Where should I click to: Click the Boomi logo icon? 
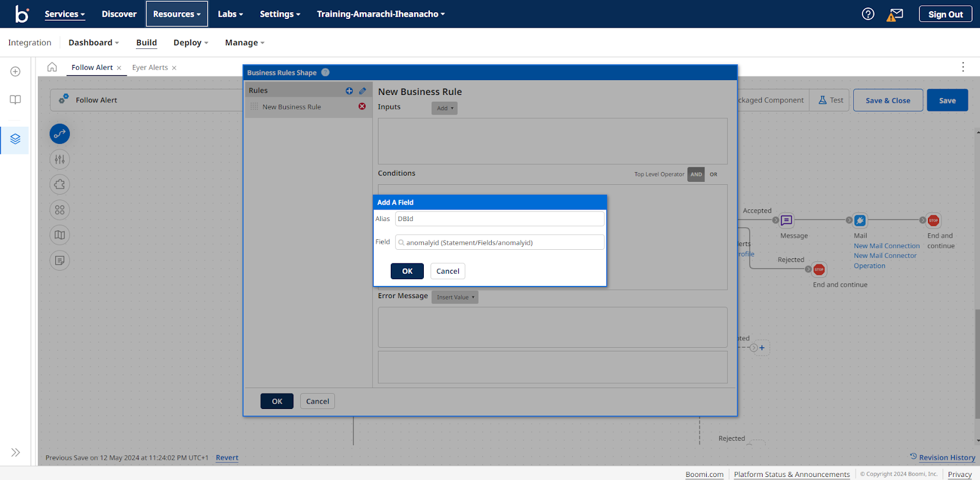[22, 13]
